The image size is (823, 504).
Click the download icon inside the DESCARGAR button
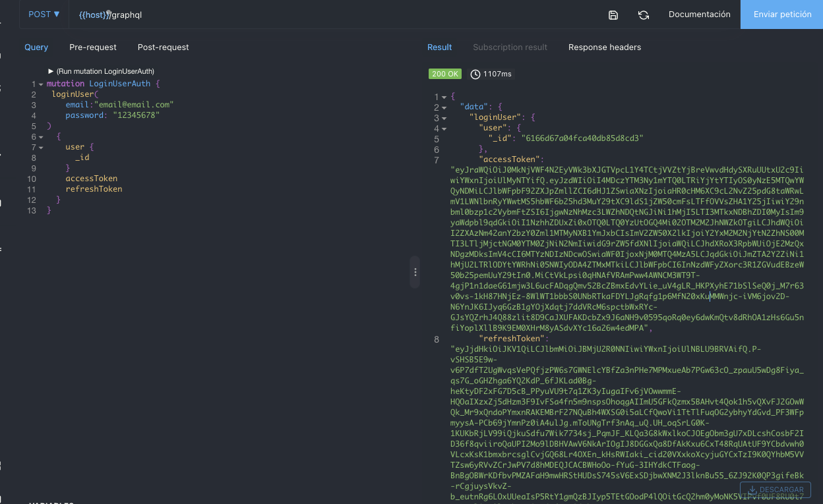tap(752, 490)
